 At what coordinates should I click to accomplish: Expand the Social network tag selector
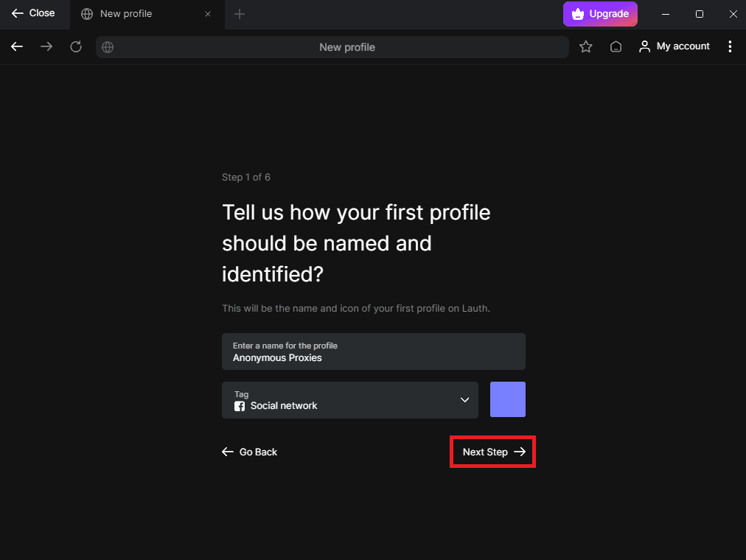pyautogui.click(x=350, y=400)
